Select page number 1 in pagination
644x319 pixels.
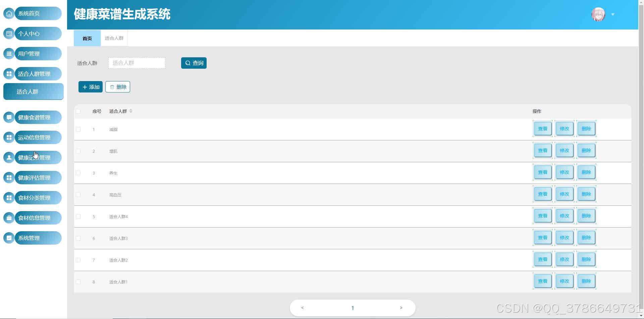[x=353, y=308]
